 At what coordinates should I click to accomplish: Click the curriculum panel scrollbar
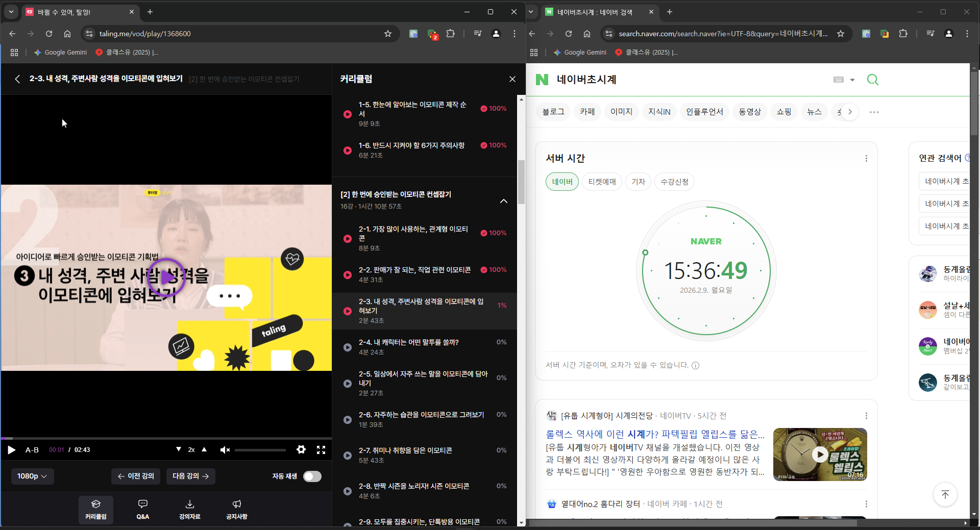[521, 182]
